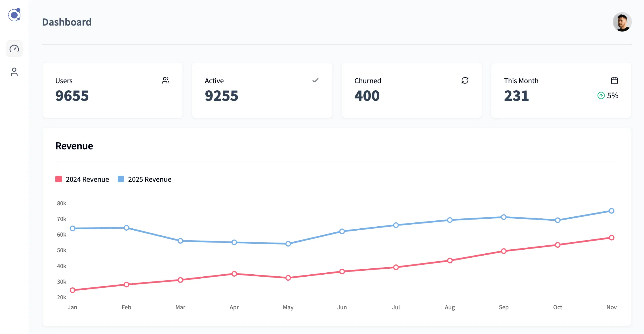Click the Dashboard page heading
Viewport: 644px width, 334px height.
pos(67,22)
